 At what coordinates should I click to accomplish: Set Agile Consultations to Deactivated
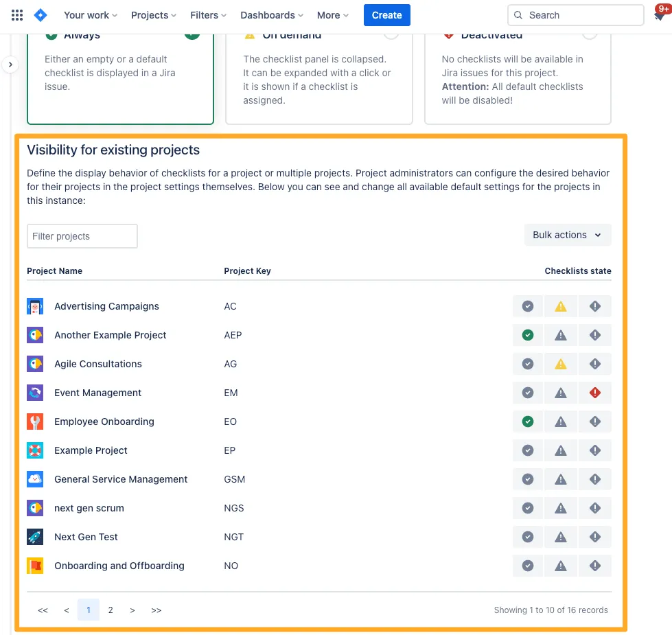[595, 364]
